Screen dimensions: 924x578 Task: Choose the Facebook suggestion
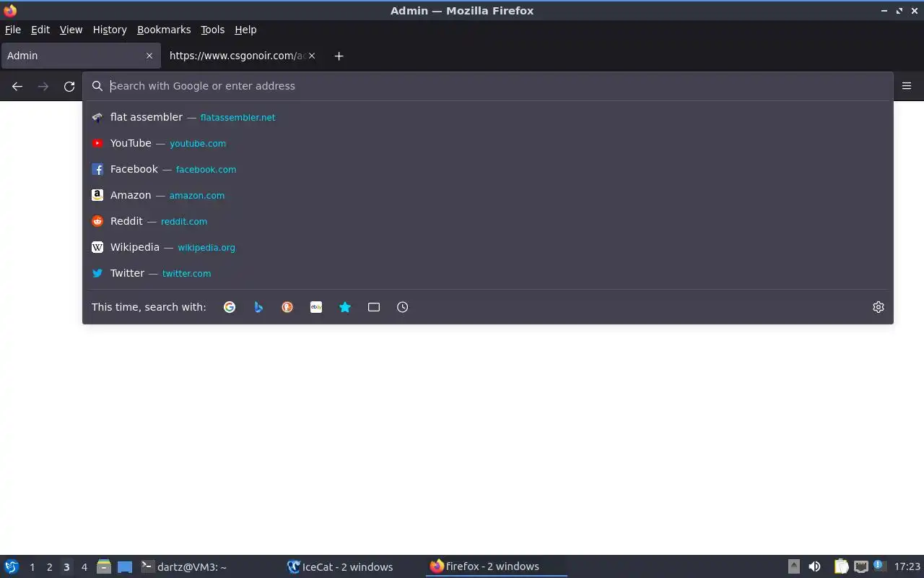click(x=488, y=169)
